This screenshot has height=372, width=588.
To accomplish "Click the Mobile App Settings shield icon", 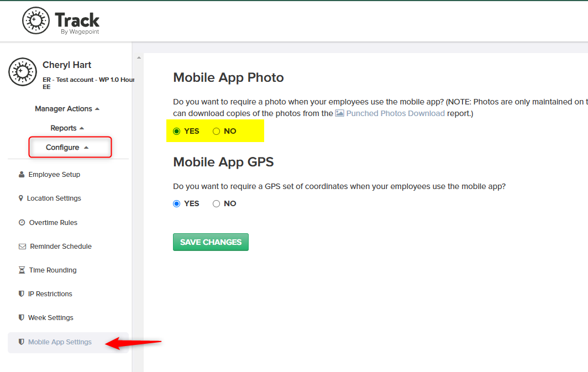I will click(22, 342).
